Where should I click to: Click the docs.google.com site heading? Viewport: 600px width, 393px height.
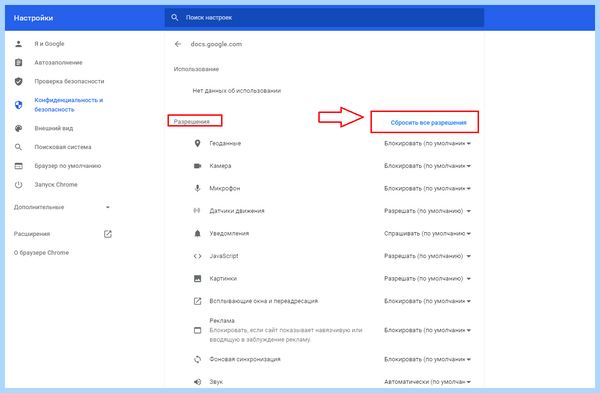pos(216,44)
